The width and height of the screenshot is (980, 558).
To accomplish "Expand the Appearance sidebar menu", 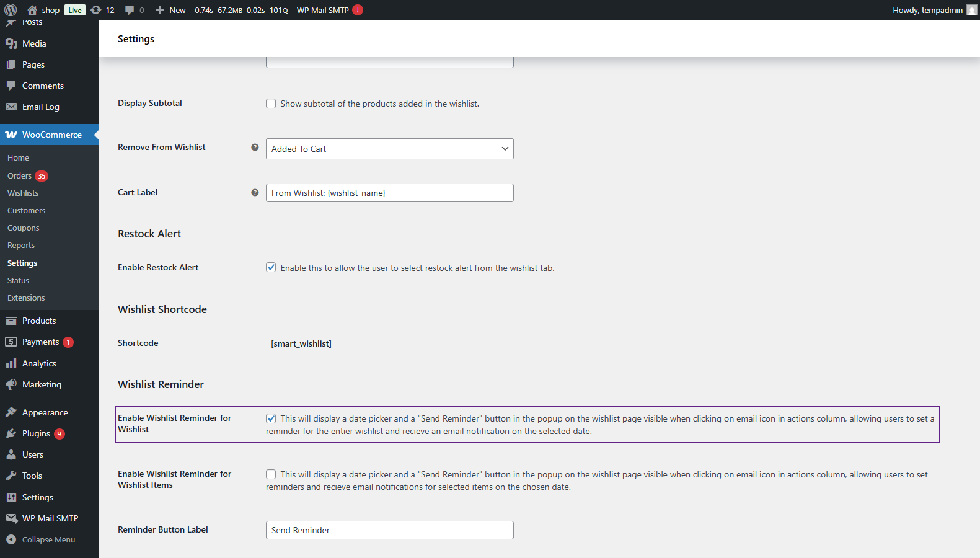I will click(x=45, y=412).
